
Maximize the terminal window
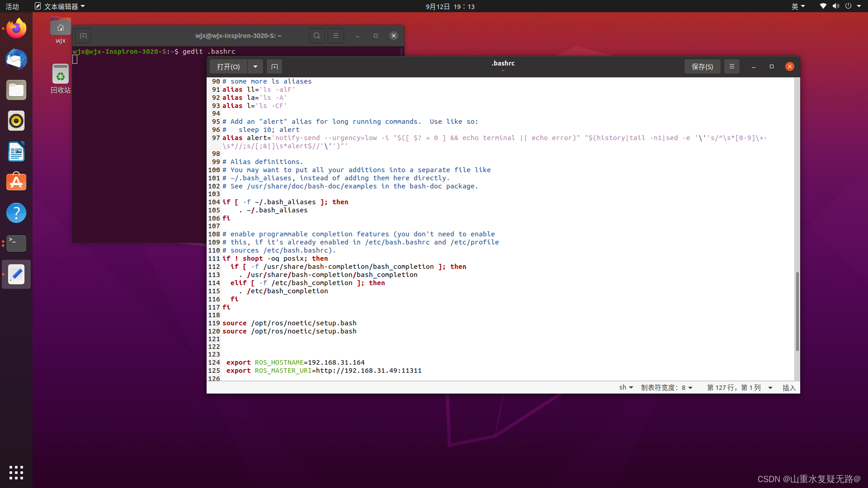[376, 36]
